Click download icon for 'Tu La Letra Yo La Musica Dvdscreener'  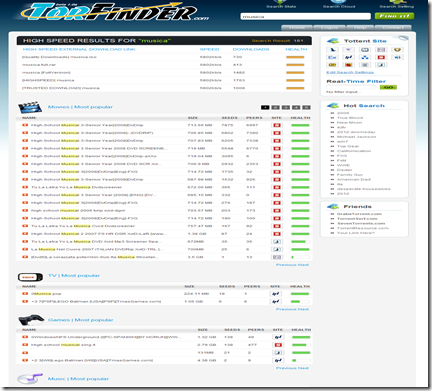tap(25, 187)
